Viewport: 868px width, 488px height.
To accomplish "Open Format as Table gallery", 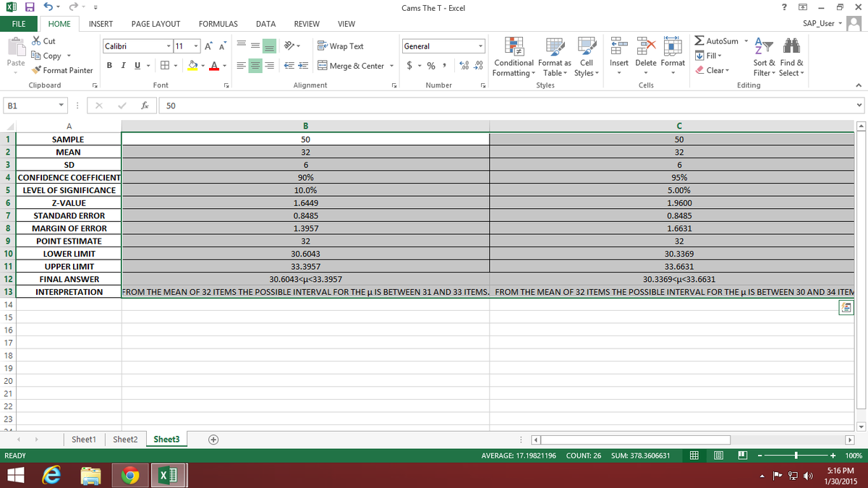I will 556,56.
